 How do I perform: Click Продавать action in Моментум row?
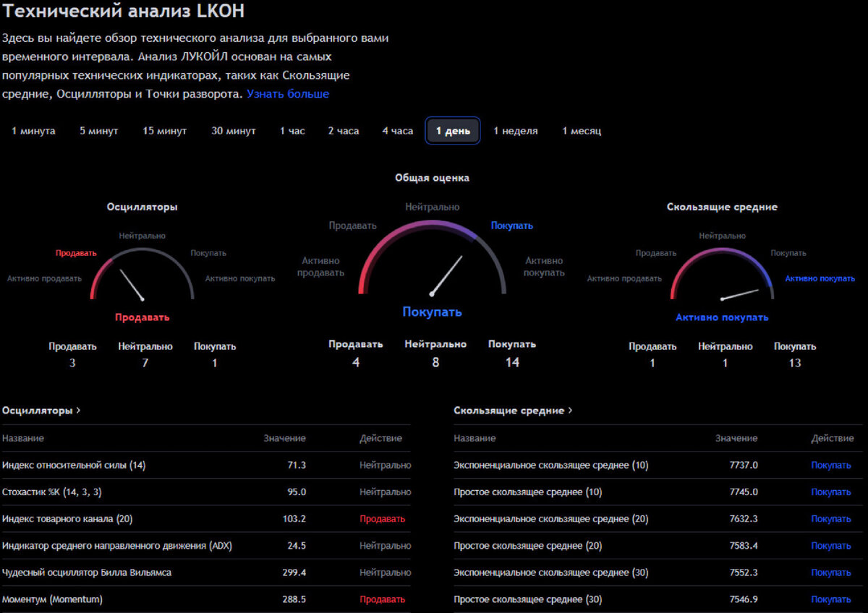click(x=382, y=599)
